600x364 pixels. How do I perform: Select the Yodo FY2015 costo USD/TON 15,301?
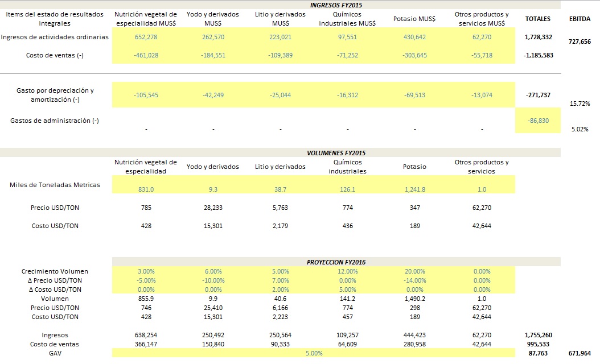pos(213,226)
